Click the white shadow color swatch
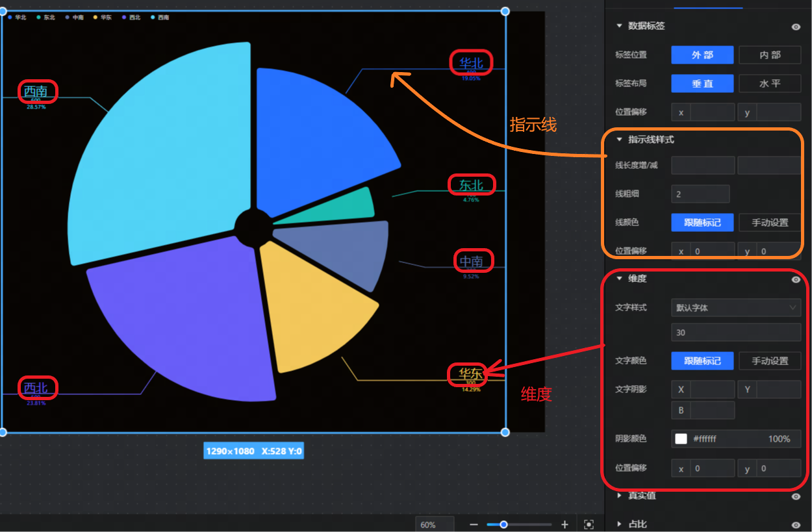 pos(681,439)
